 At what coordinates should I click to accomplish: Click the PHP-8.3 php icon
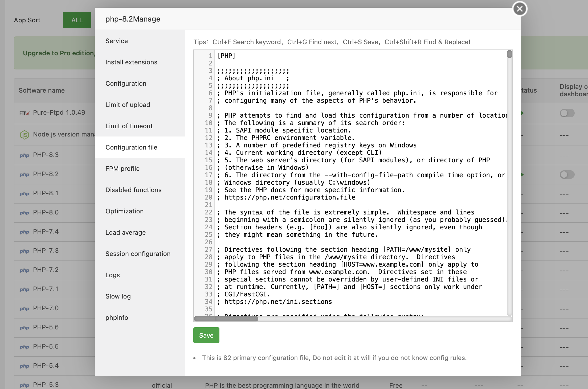pyautogui.click(x=24, y=155)
